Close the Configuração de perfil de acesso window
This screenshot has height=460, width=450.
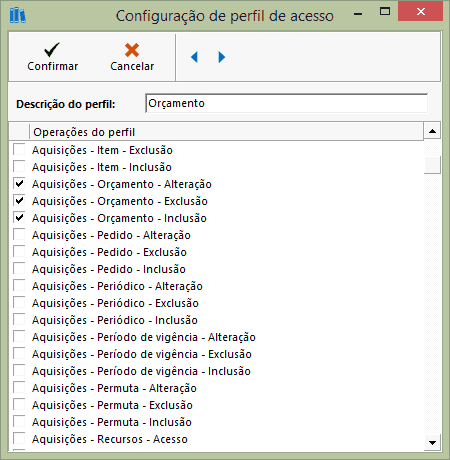point(421,12)
